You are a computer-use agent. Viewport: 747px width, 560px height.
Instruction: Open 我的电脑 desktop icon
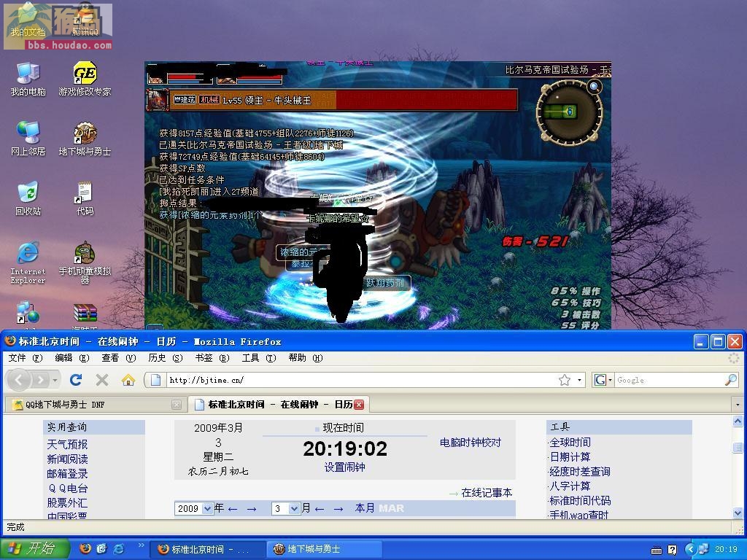pyautogui.click(x=28, y=79)
